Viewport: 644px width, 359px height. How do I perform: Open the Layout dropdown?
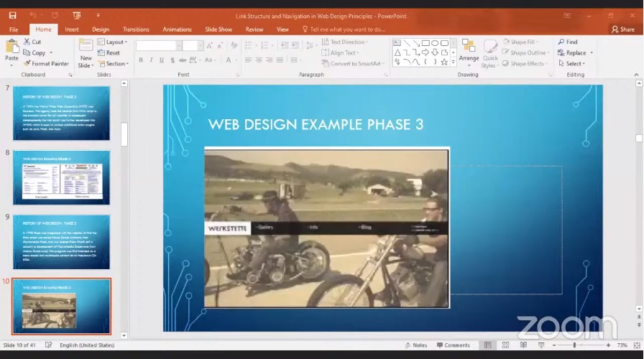113,42
